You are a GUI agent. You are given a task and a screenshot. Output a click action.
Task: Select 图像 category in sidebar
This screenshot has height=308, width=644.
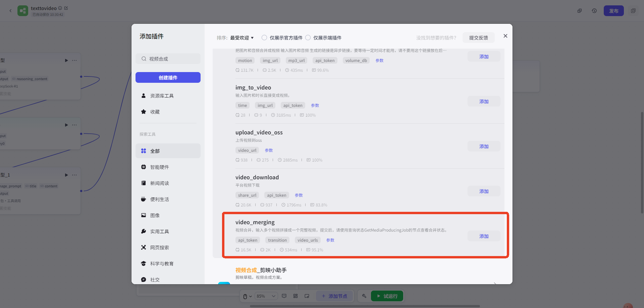155,215
